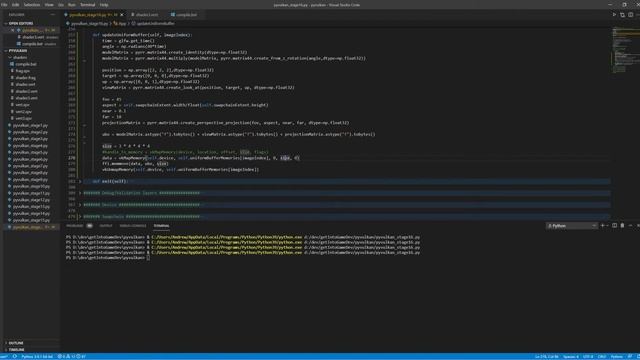
Task: Show the Problems panel tab
Action: (75, 226)
